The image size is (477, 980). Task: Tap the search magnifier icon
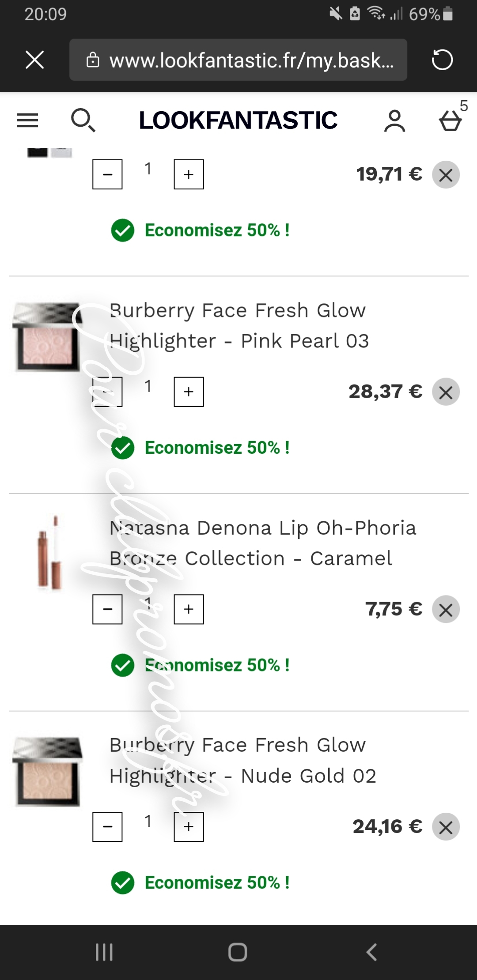[83, 120]
